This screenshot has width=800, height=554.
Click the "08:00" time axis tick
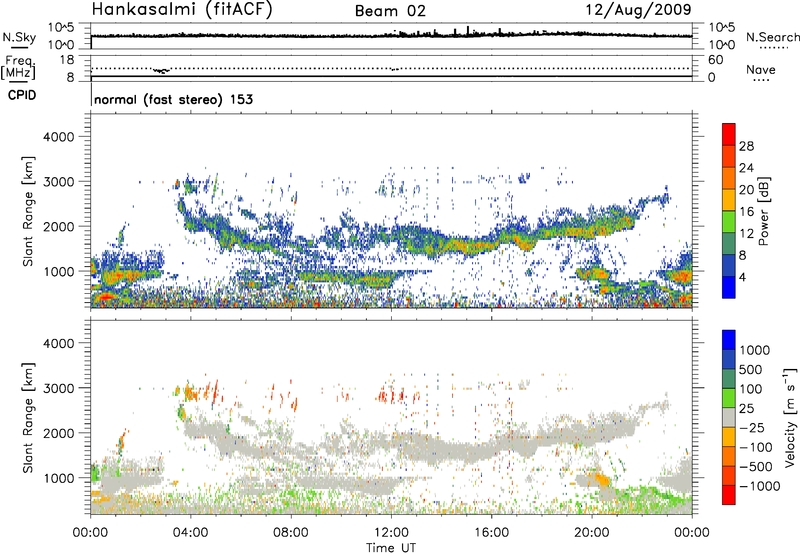[x=291, y=533]
